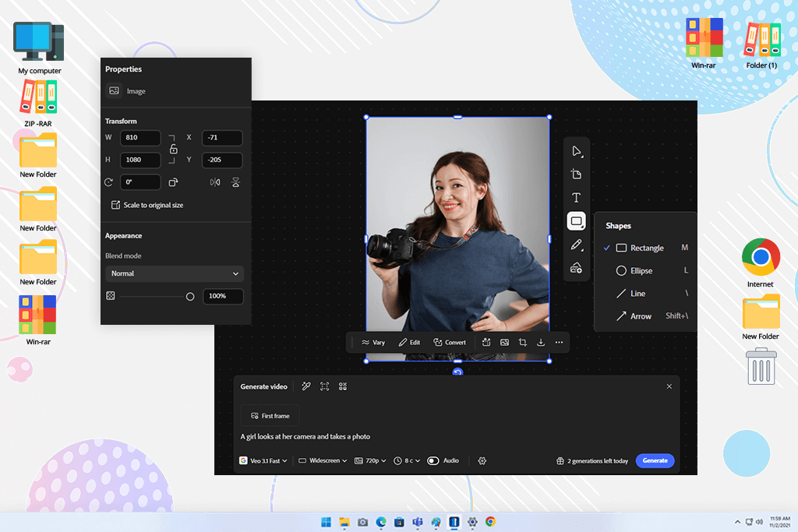Click the rotate 90 degrees icon
The image size is (798, 532).
click(x=174, y=182)
